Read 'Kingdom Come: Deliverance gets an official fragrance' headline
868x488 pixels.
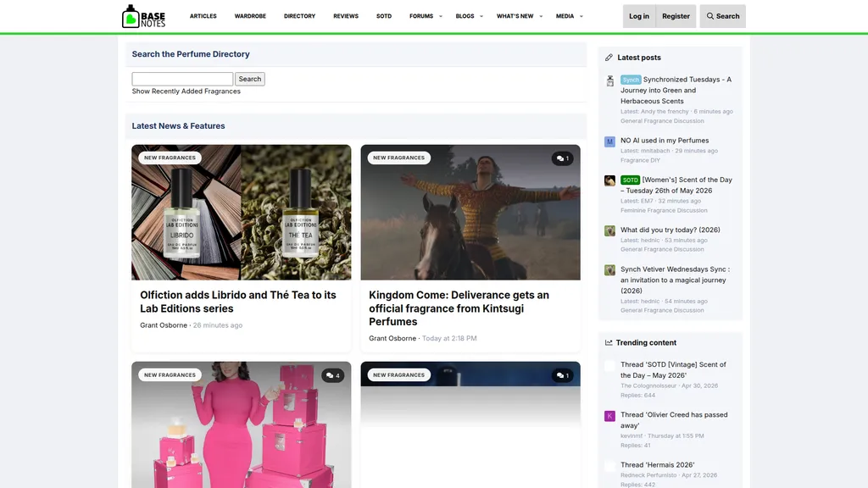459,308
